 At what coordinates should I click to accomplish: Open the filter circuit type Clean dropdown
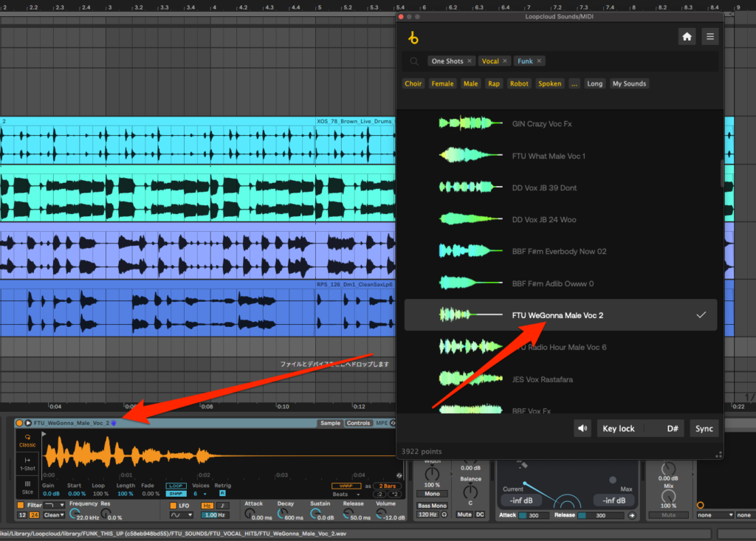(54, 515)
